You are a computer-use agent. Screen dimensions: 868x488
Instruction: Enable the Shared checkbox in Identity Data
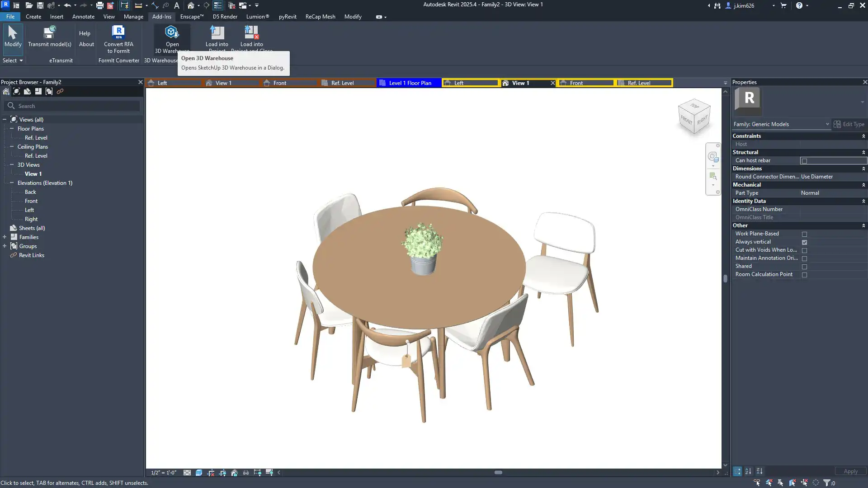pyautogui.click(x=804, y=267)
